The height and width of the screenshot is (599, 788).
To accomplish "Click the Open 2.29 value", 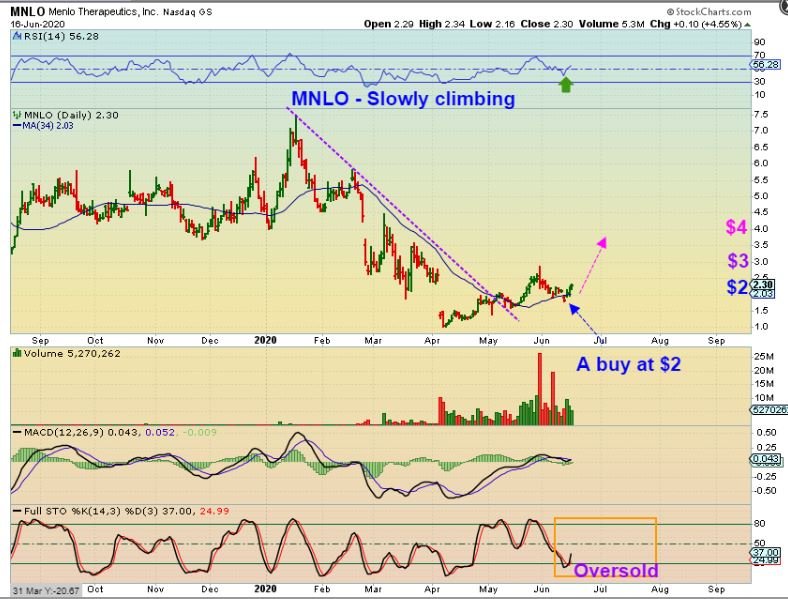I will (x=388, y=24).
